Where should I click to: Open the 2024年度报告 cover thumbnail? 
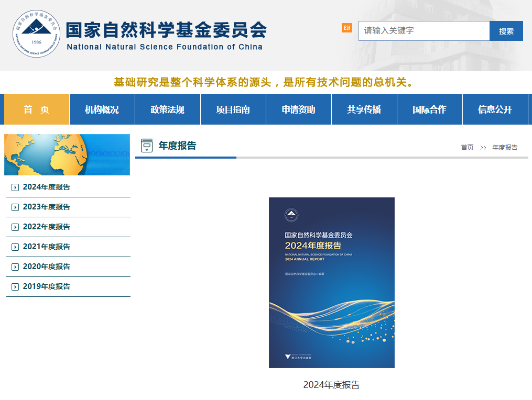pos(331,282)
